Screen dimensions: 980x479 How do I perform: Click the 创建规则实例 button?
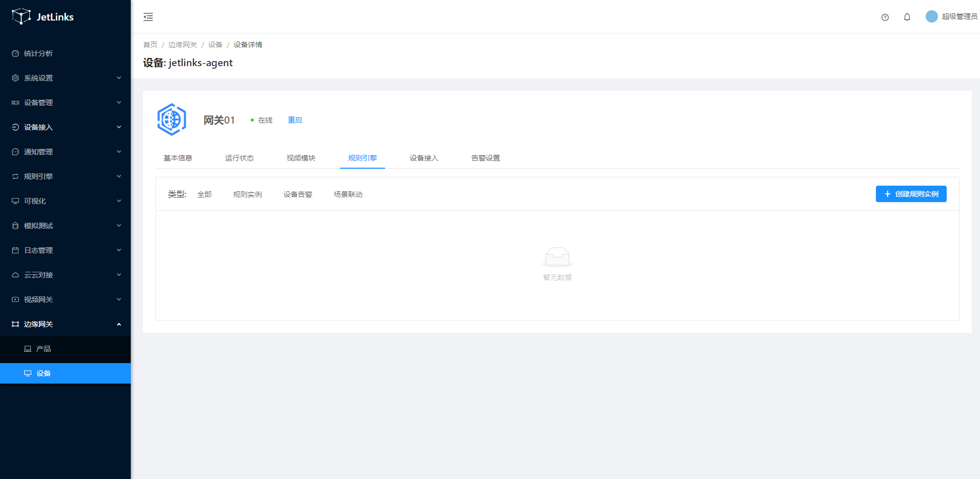coord(911,194)
